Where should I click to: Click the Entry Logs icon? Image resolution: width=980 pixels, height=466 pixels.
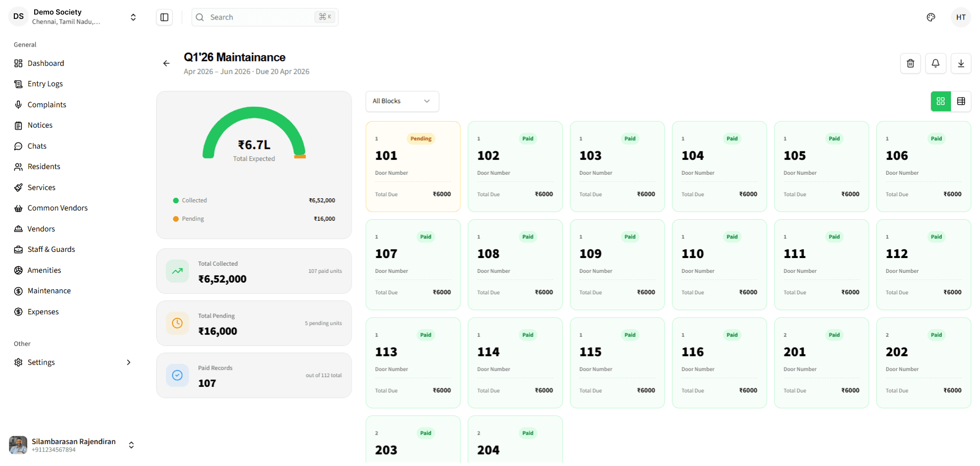pos(18,84)
